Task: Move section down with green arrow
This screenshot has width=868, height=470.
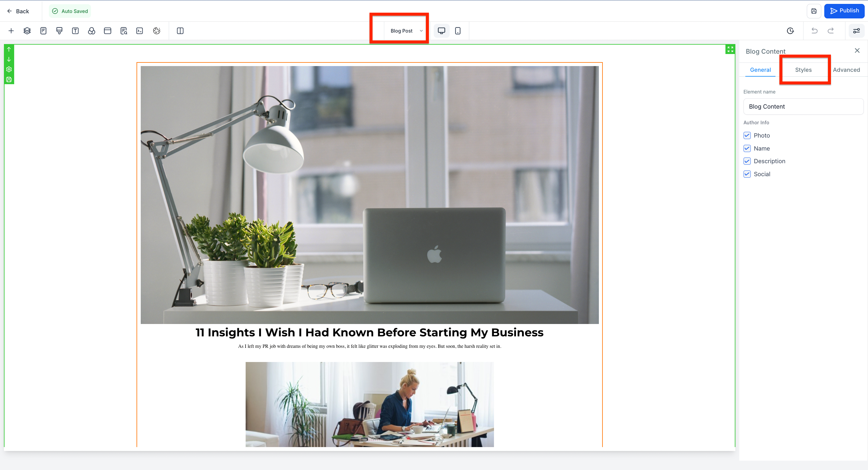Action: pos(9,59)
